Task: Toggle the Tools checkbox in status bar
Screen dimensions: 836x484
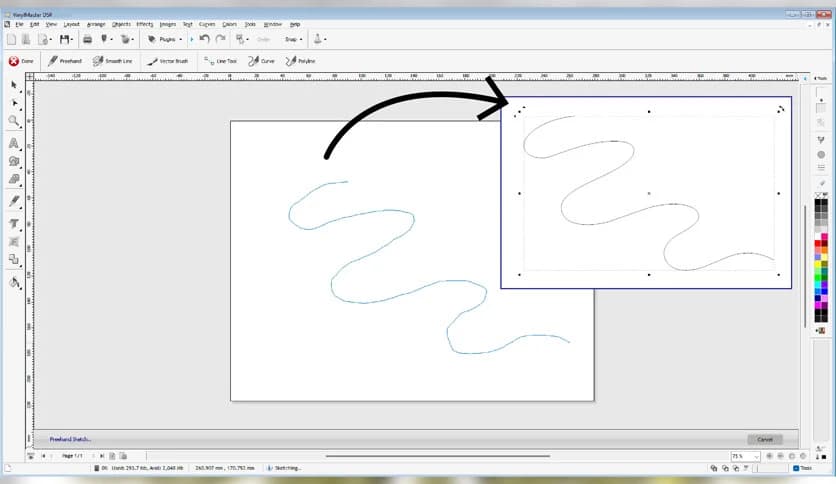Action: coord(795,467)
